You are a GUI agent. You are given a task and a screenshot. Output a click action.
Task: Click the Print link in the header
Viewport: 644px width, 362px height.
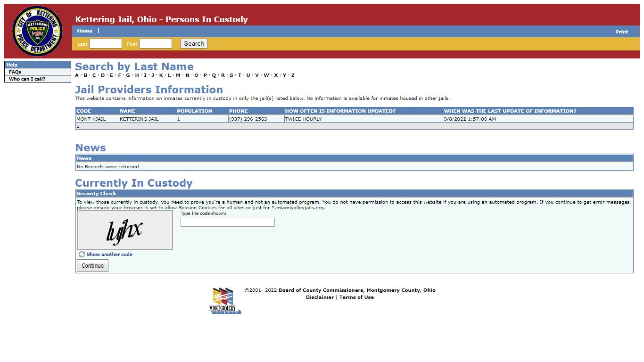621,32
